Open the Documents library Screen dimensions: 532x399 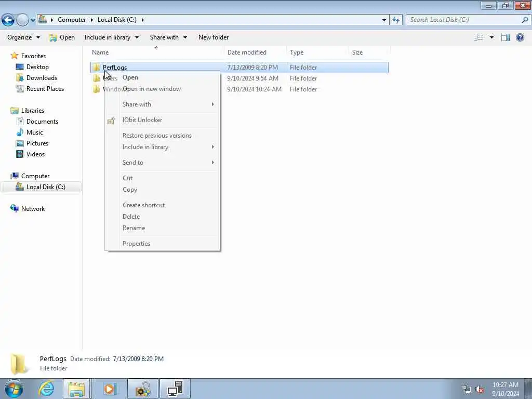coord(42,122)
